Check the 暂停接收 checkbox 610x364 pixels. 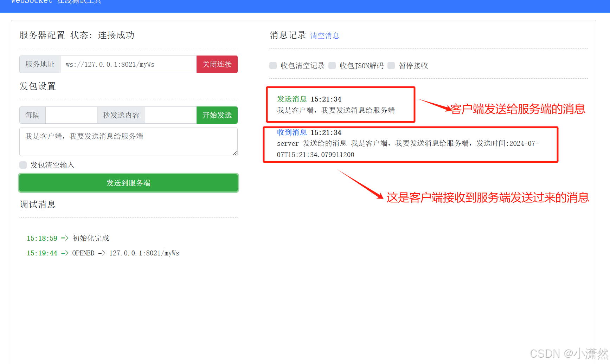coord(391,65)
